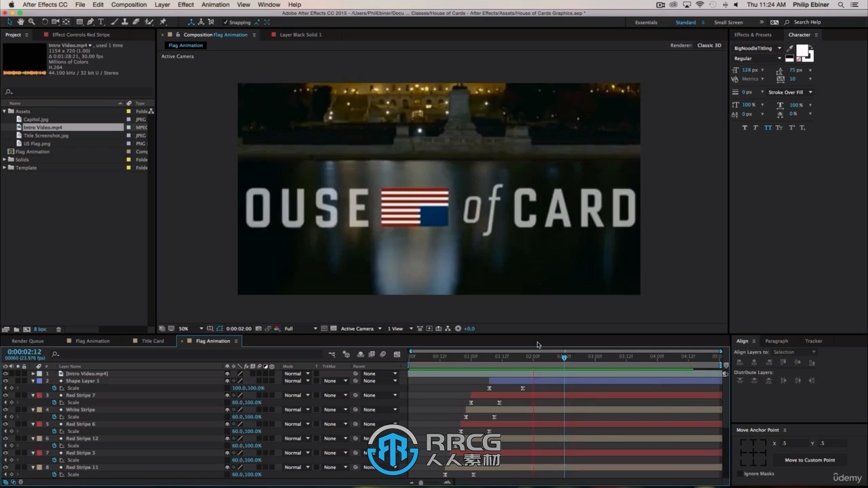Toggle the Snapping checkbox

tap(226, 22)
